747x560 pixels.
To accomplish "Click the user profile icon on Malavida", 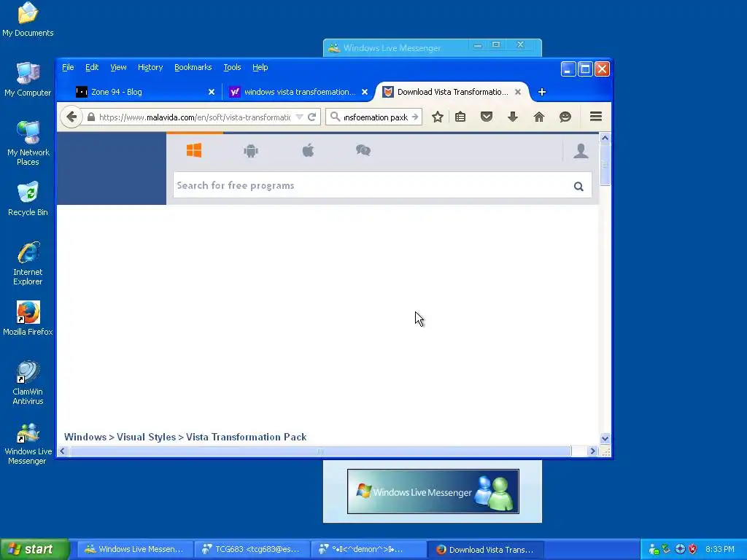I will [581, 150].
